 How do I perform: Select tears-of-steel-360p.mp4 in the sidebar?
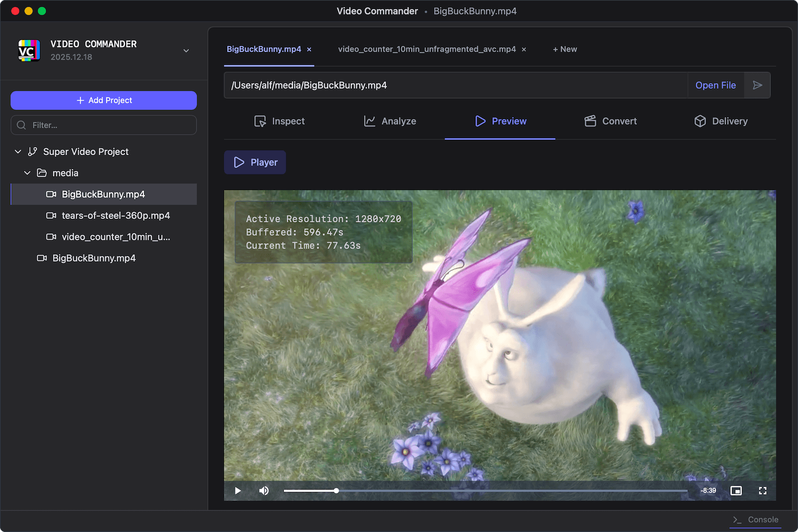click(116, 215)
